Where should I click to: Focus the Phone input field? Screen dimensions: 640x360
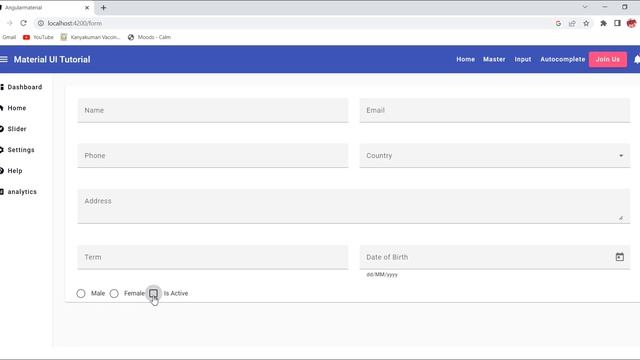[213, 156]
